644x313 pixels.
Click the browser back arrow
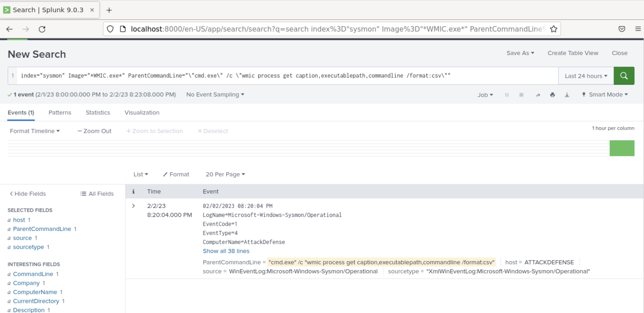pos(9,29)
